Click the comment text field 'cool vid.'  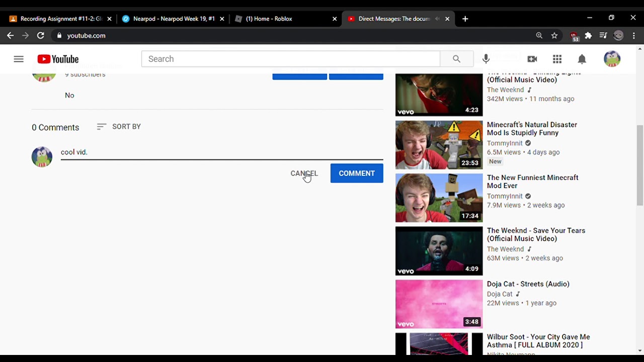click(222, 152)
